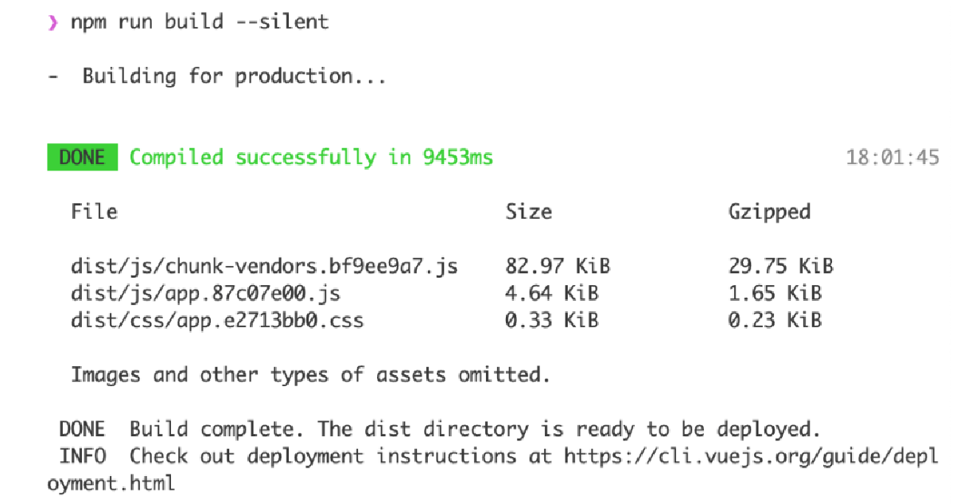Click the Gzipped column header
Viewport: 980px width, 504px height.
tap(769, 213)
